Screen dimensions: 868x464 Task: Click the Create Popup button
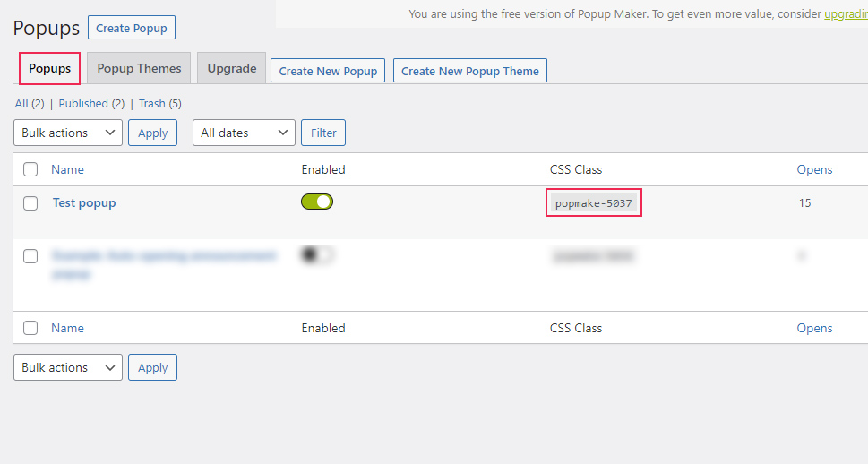132,28
